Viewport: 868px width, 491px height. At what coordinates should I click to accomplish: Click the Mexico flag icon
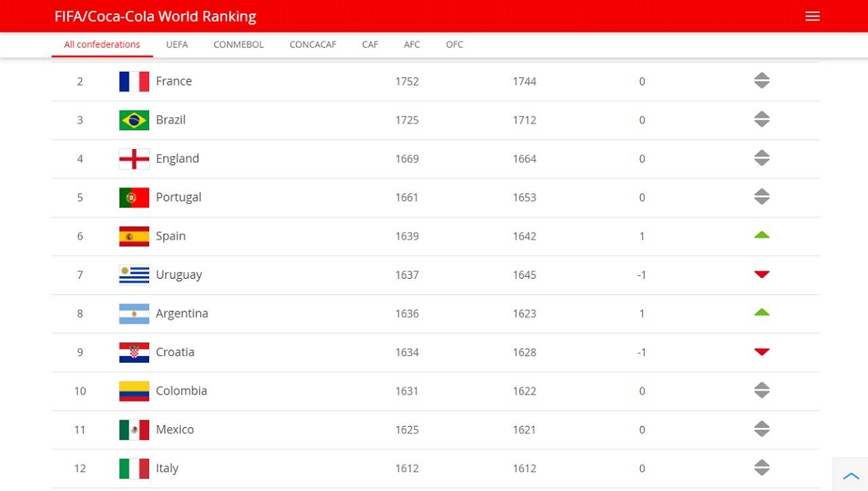coord(134,429)
